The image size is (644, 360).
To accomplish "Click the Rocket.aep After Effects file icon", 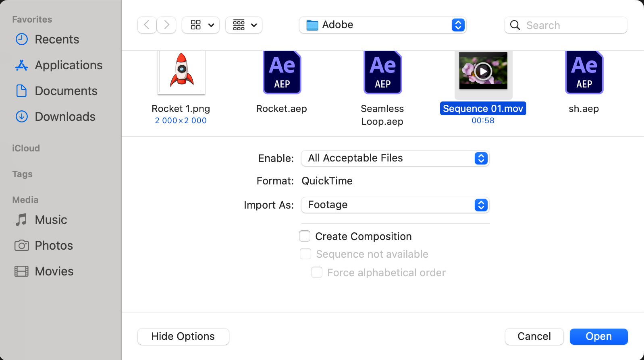I will point(282,73).
